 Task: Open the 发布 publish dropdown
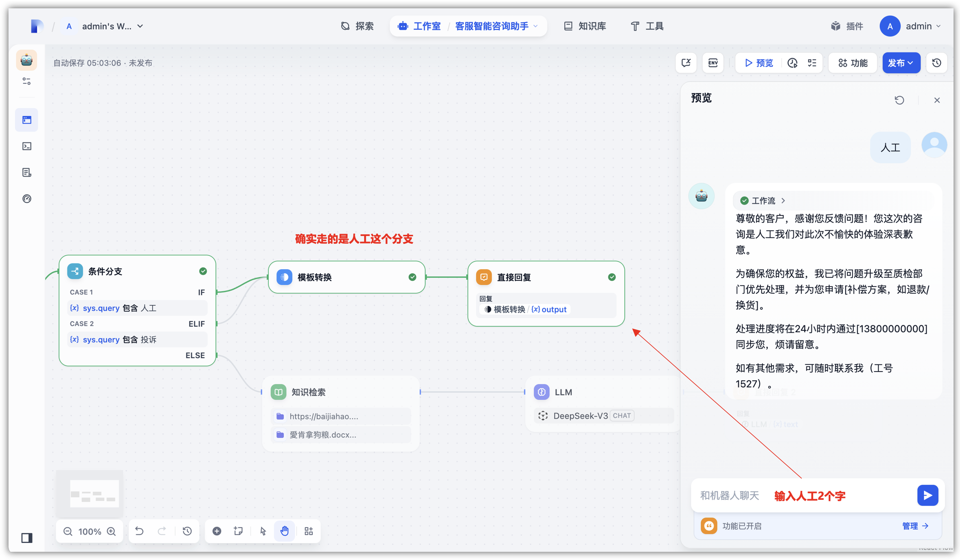click(901, 62)
